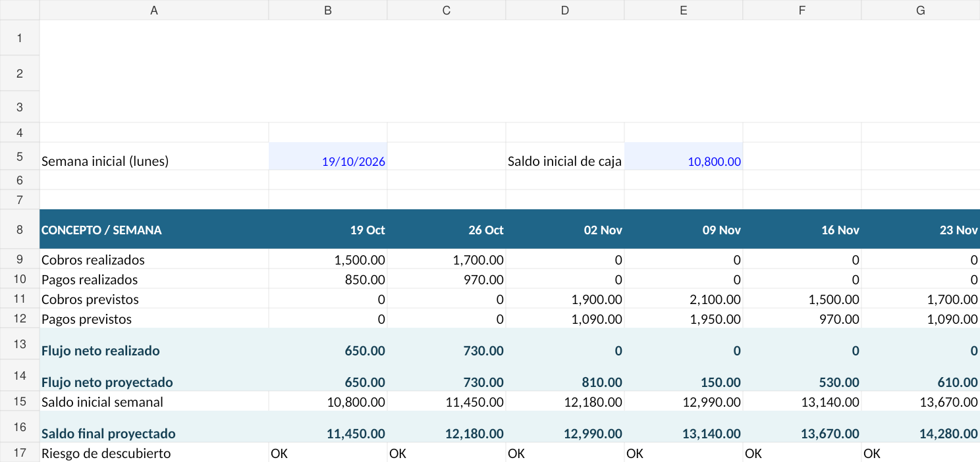Click the start date cell 19/10/2026
The height and width of the screenshot is (462, 980).
coord(328,156)
